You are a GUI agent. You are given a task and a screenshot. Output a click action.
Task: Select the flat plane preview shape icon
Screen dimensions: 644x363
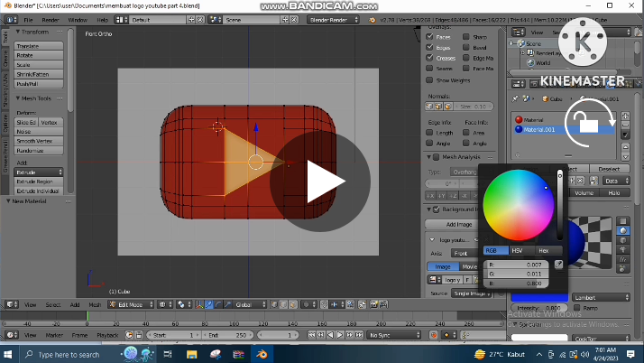[623, 221]
